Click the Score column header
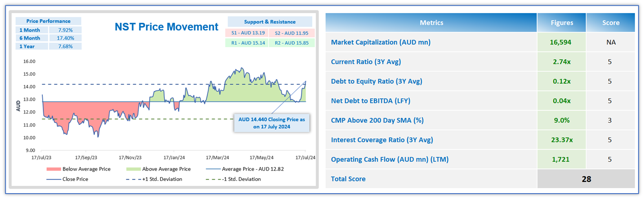644x199 pixels. (x=611, y=23)
